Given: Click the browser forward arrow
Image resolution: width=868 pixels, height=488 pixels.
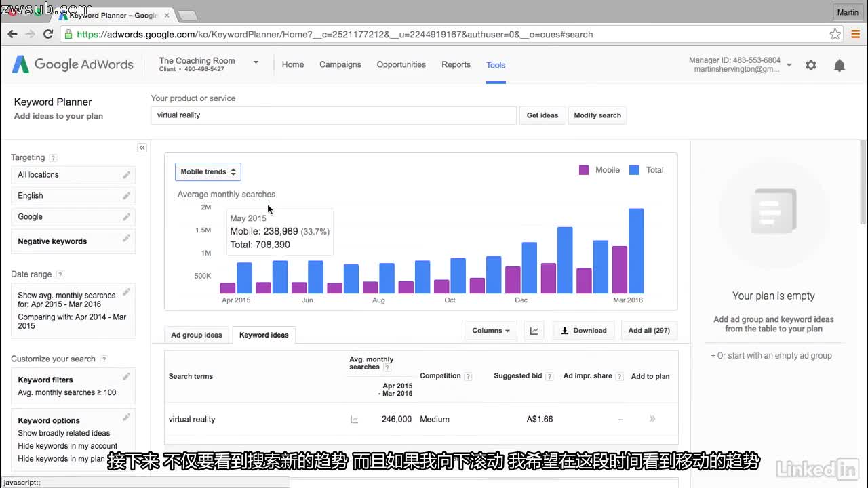Looking at the screenshot, I should [30, 34].
